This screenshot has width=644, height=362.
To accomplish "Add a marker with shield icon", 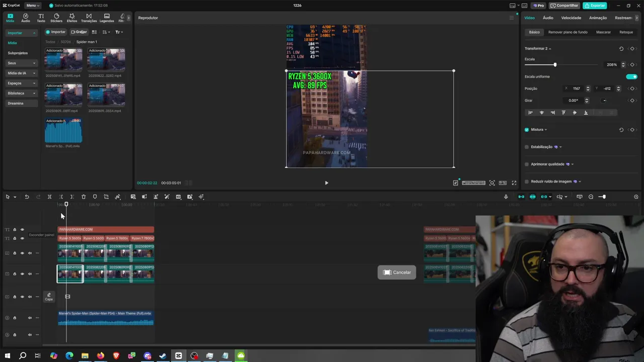I will [95, 197].
